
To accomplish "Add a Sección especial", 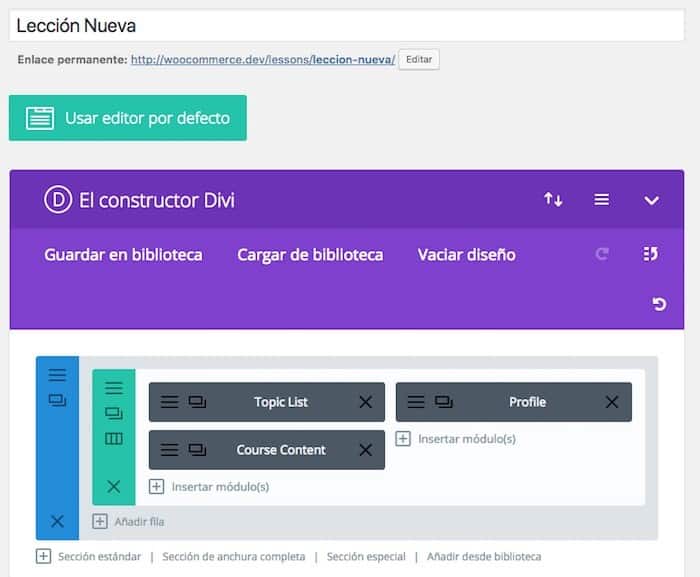I will (x=366, y=556).
